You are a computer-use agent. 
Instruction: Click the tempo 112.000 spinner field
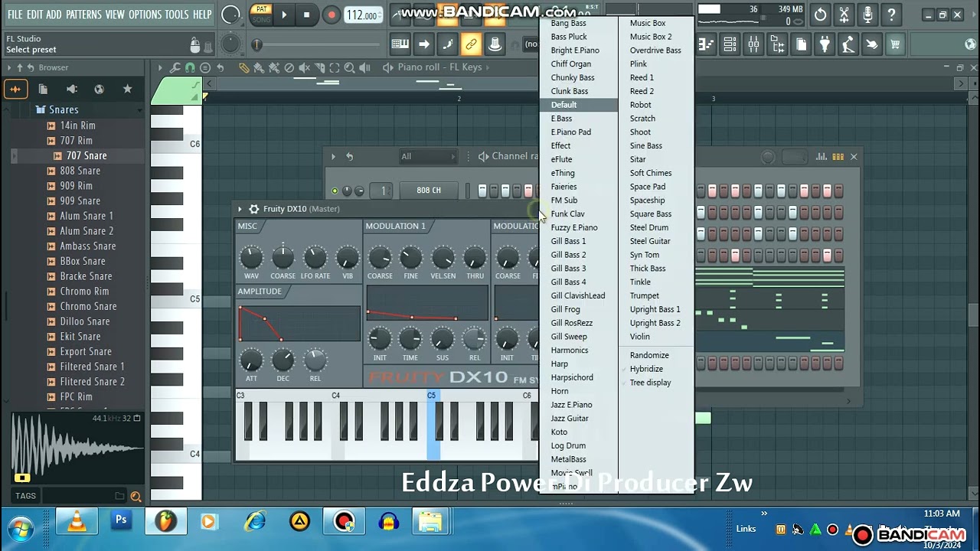362,15
